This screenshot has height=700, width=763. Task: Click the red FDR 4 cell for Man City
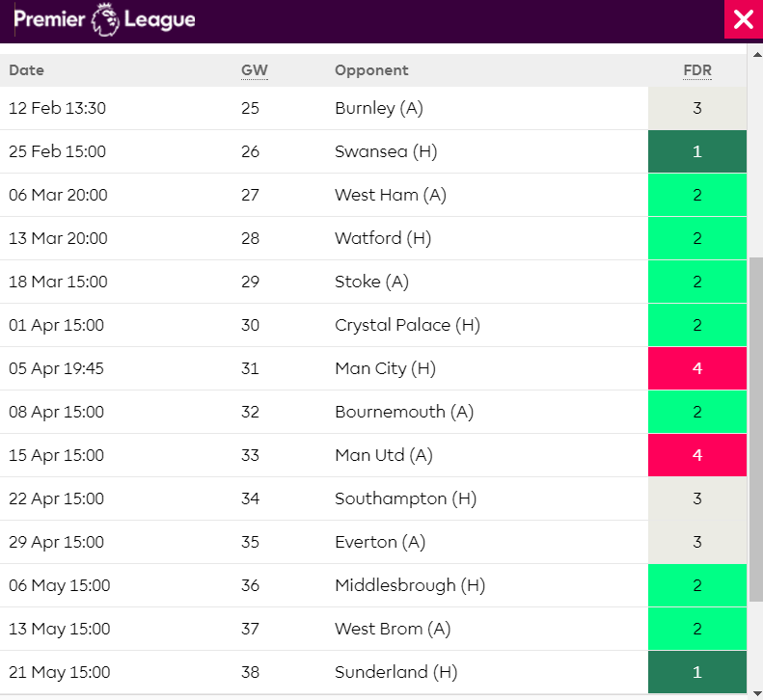click(697, 368)
